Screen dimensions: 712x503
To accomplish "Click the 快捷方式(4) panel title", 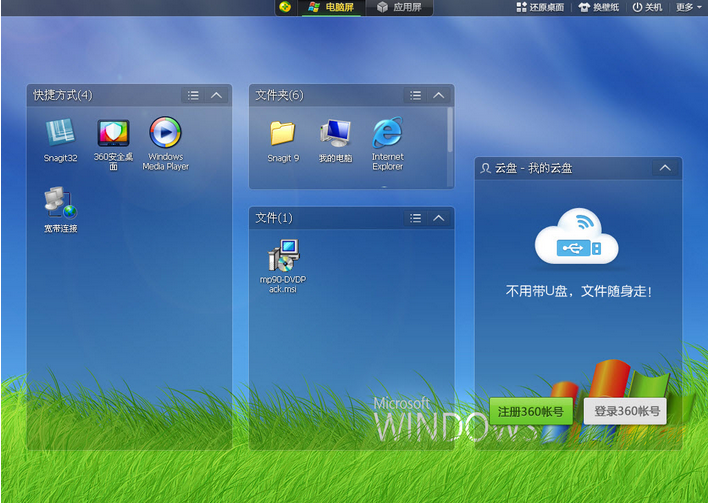I will pyautogui.click(x=63, y=95).
